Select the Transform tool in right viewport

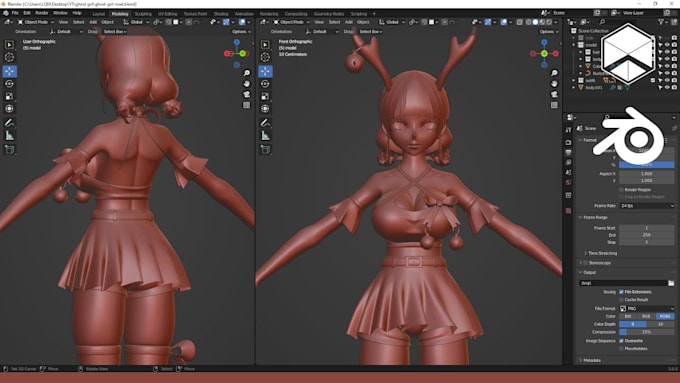265,109
